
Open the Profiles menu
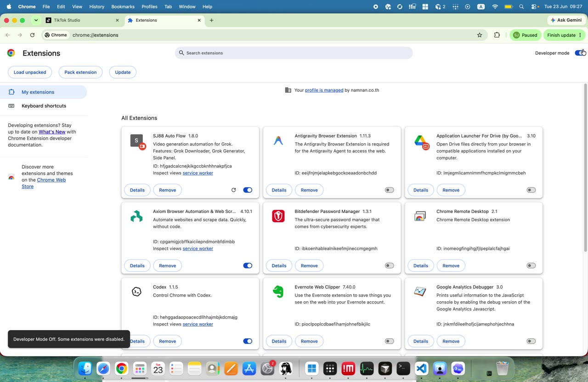coord(149,6)
